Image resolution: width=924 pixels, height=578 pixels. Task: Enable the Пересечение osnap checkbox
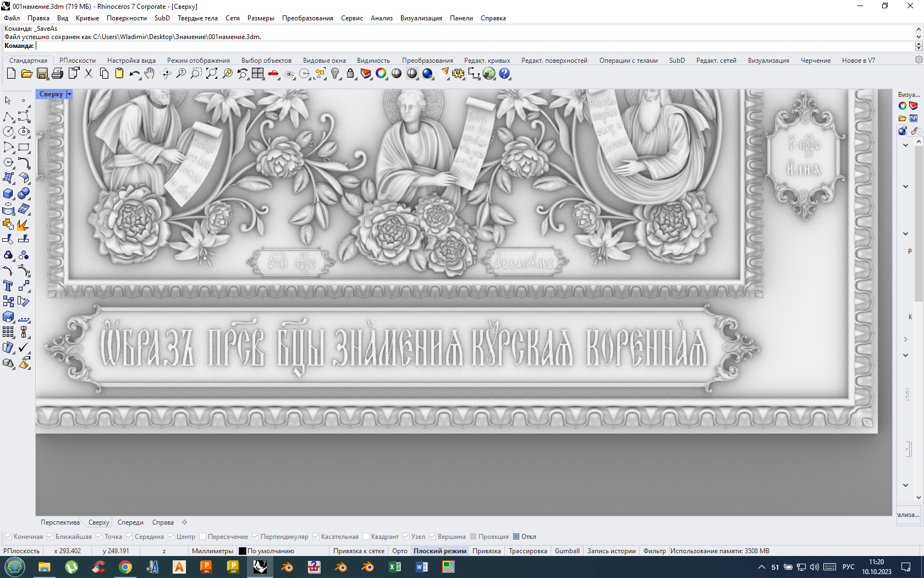[202, 537]
